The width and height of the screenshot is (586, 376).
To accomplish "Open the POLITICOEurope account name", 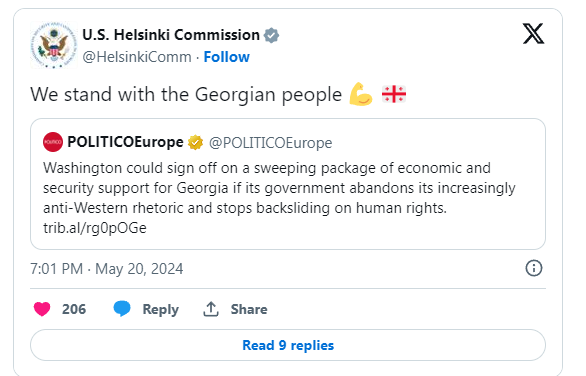I will pos(125,142).
